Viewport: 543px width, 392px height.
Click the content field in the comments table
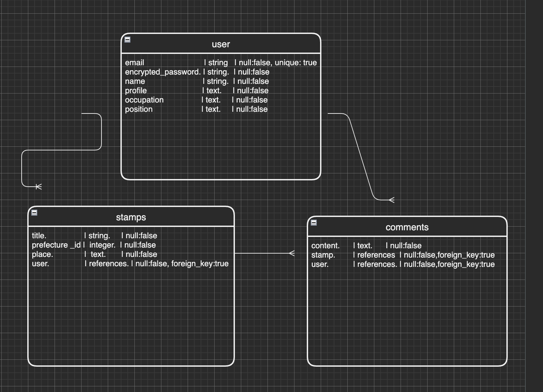[366, 246]
